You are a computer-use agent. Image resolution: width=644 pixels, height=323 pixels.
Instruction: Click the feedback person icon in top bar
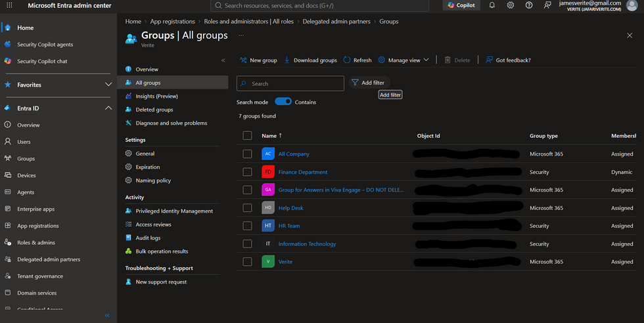coord(547,5)
